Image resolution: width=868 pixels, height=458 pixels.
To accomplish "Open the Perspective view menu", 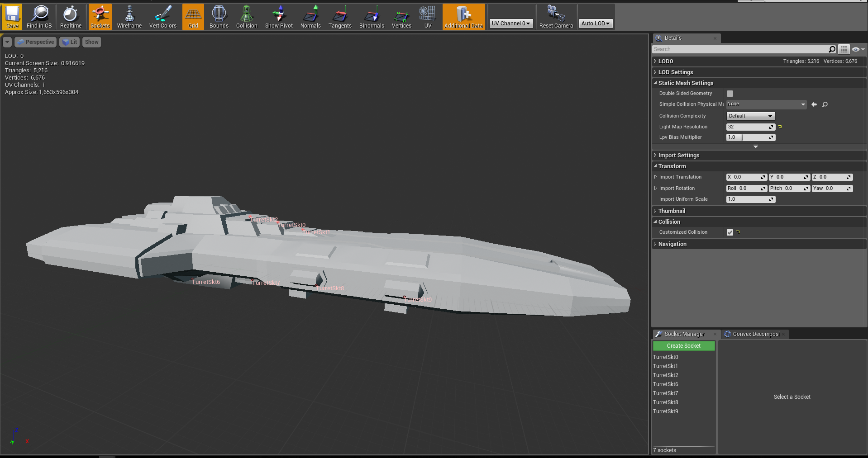I will pos(35,42).
